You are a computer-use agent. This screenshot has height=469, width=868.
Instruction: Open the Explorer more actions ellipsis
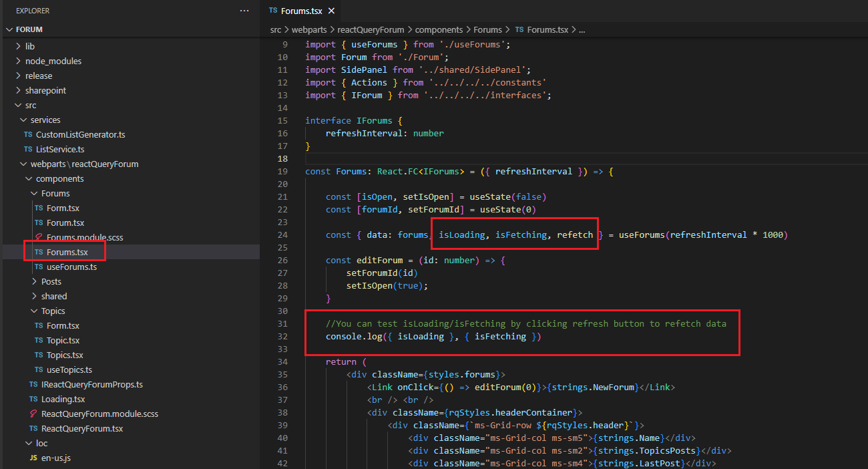pos(244,11)
